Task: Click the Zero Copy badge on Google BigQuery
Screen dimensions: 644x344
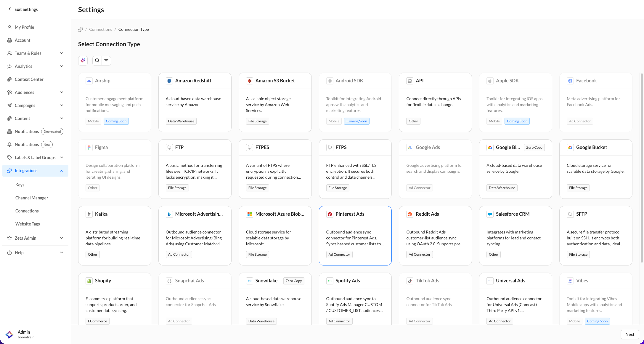Action: 534,148
